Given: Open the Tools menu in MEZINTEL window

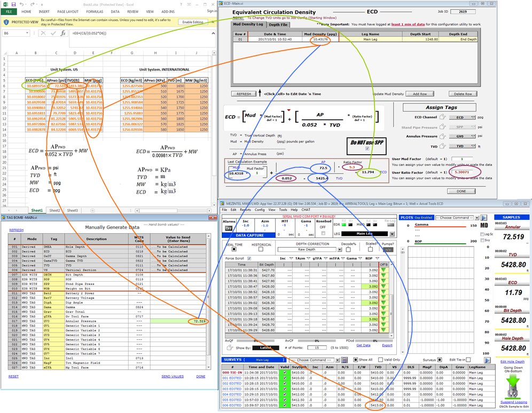Looking at the screenshot, I should click(x=283, y=210).
